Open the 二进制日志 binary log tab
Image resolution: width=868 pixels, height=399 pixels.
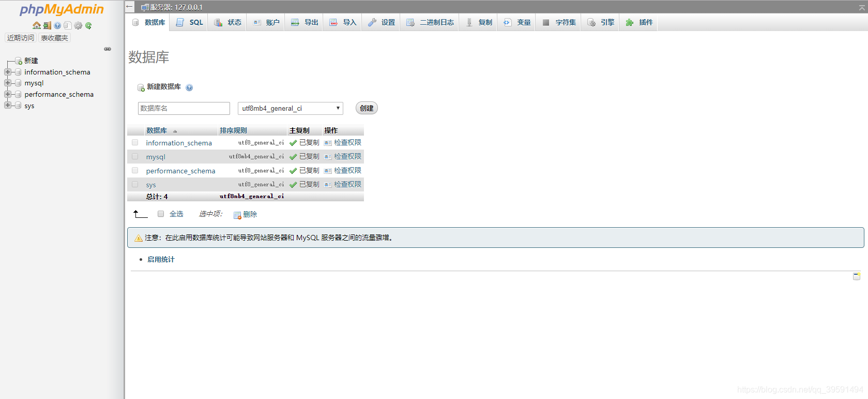(x=430, y=22)
